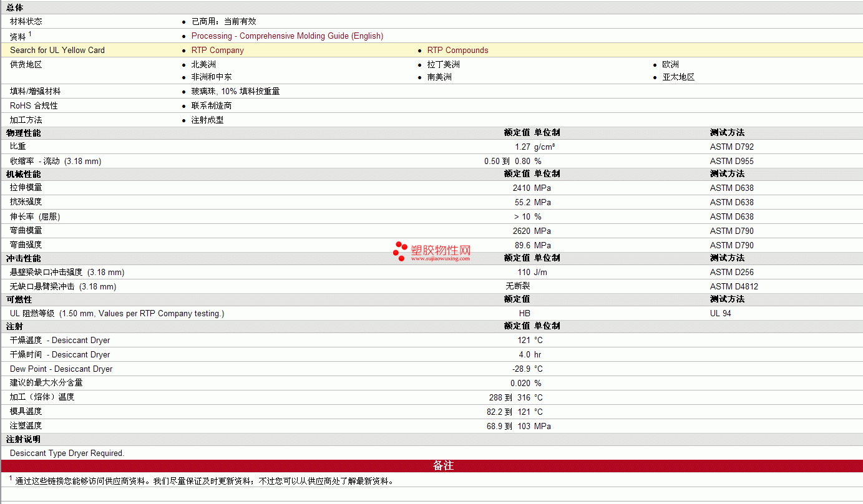863x504 pixels.
Task: Click the 无断裂 value
Action: (518, 286)
